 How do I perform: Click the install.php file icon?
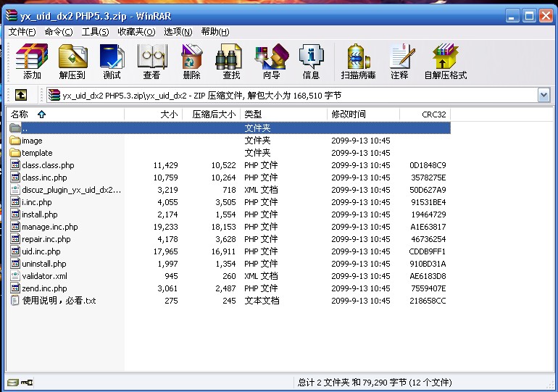click(15, 214)
